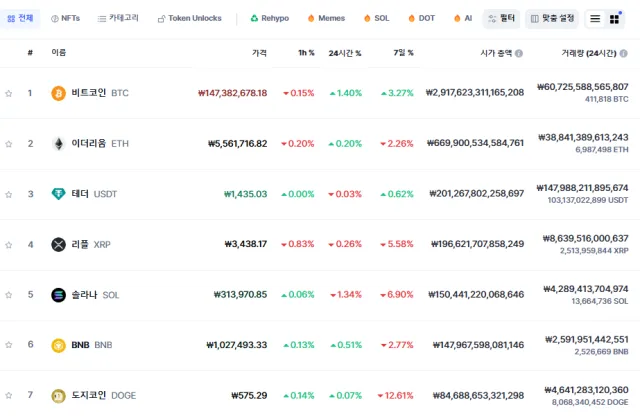Switch to list view icon
This screenshot has height=418, width=640.
pyautogui.click(x=595, y=19)
